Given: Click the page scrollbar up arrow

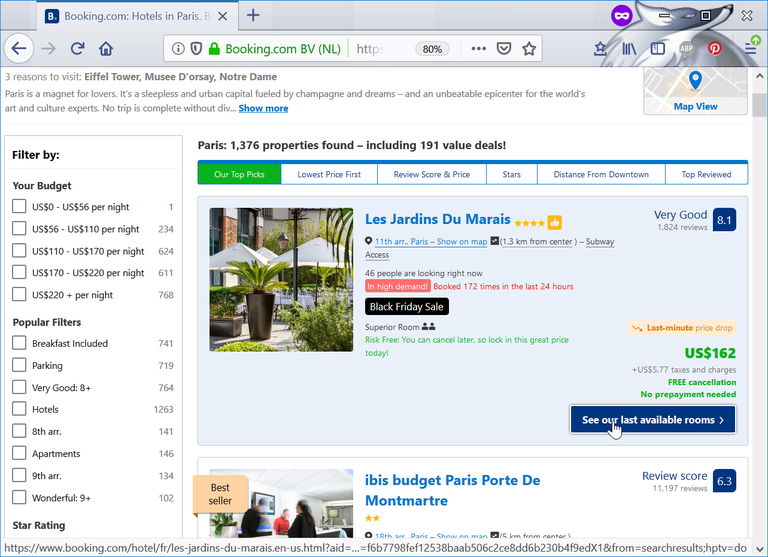Looking at the screenshot, I should click(759, 76).
